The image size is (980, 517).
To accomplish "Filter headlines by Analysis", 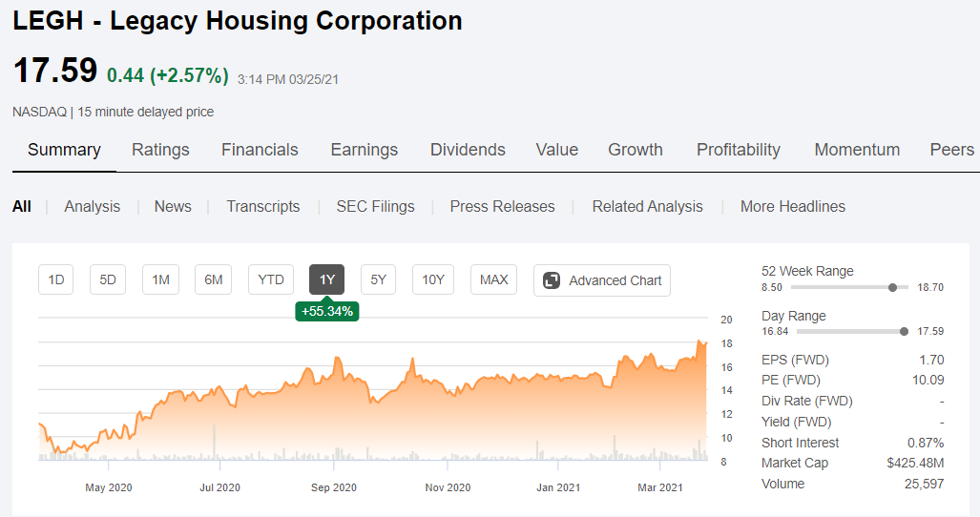I will click(x=92, y=207).
